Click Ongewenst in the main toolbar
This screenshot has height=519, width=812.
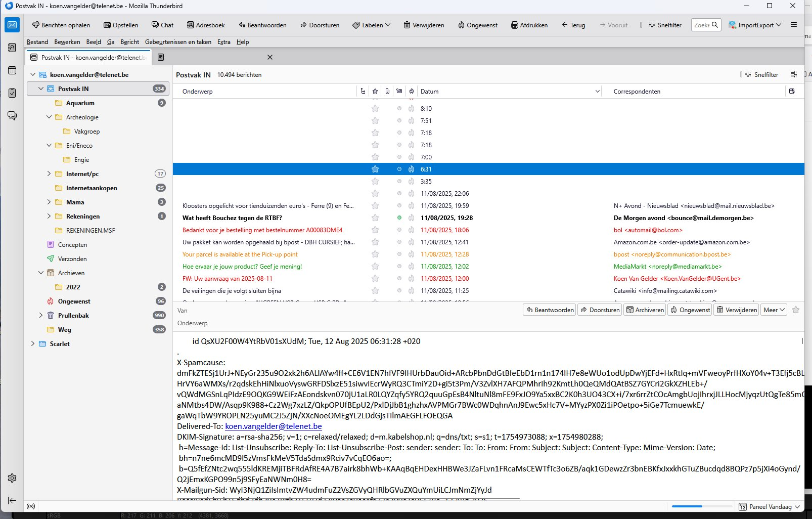coord(478,25)
